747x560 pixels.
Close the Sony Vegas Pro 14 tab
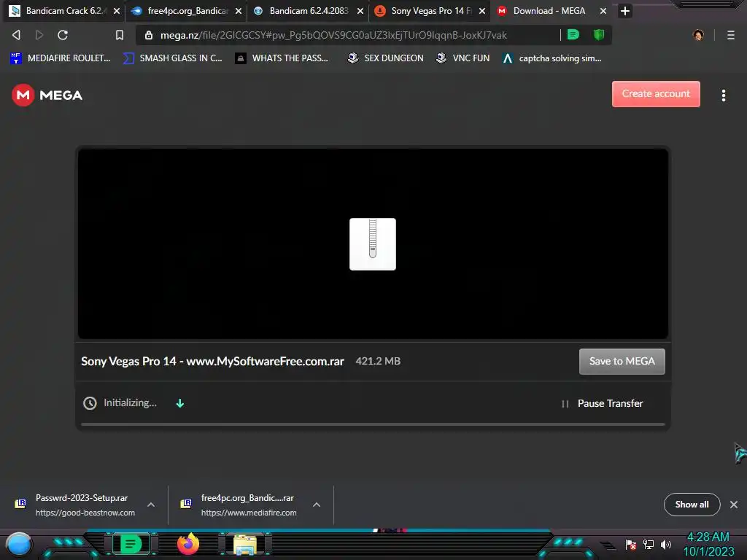pos(482,11)
